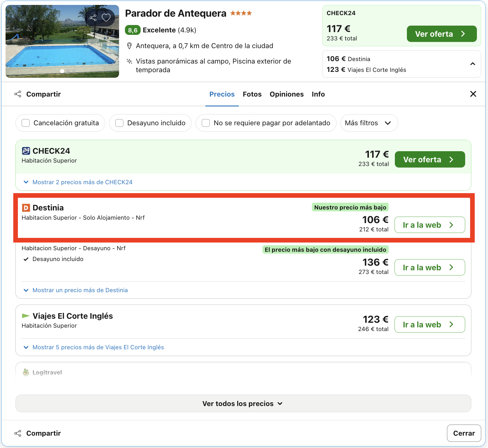488x448 pixels.
Task: Select the Info tab
Action: click(x=318, y=94)
